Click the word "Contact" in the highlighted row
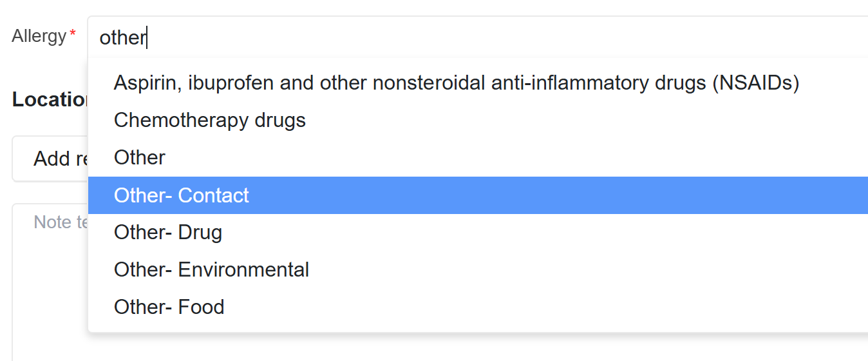Screen dimensions: 868x361 pyautogui.click(x=213, y=195)
